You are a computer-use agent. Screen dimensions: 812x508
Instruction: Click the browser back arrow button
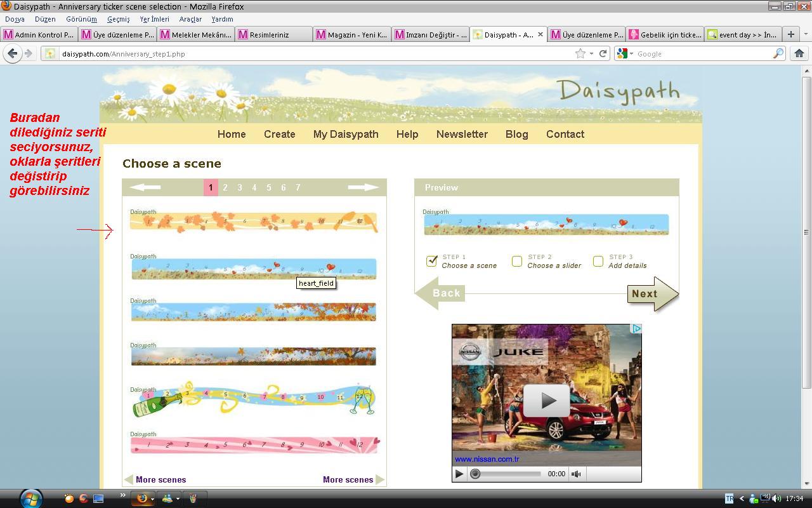(12, 54)
